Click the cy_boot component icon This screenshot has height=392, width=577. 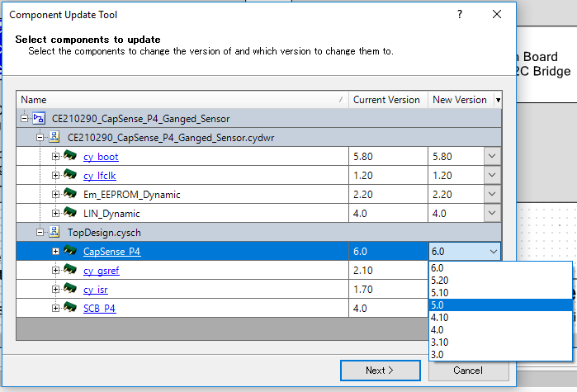[71, 156]
